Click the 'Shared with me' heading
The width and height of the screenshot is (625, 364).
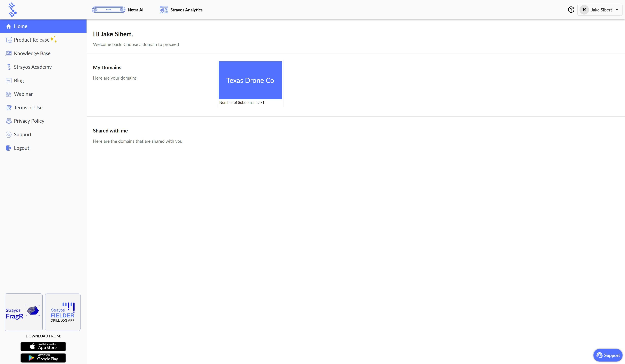110,131
